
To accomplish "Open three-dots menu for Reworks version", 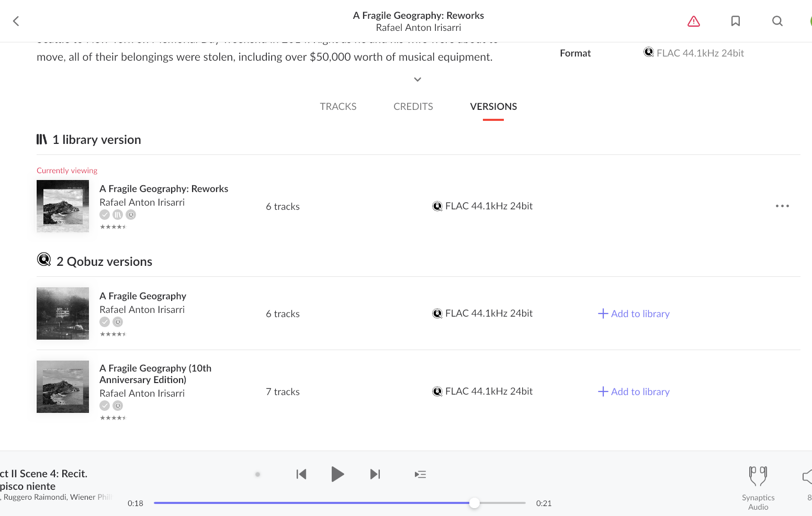I will tap(782, 206).
